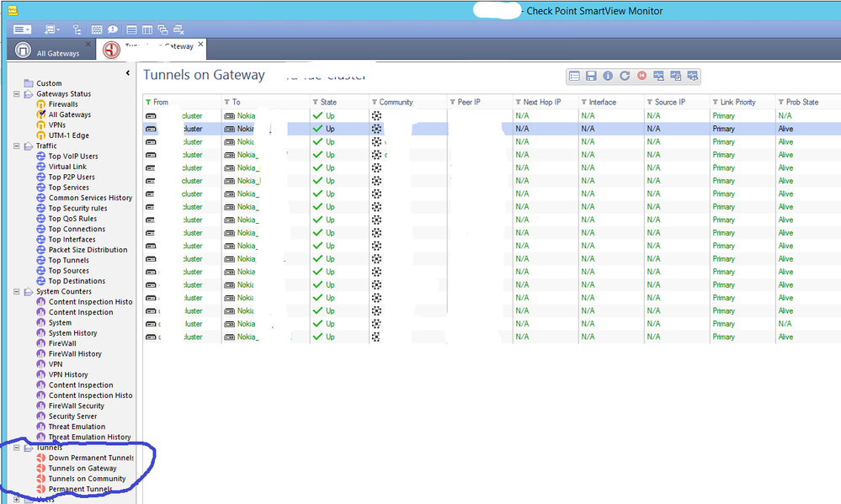Open Top Interfaces view

click(x=72, y=240)
